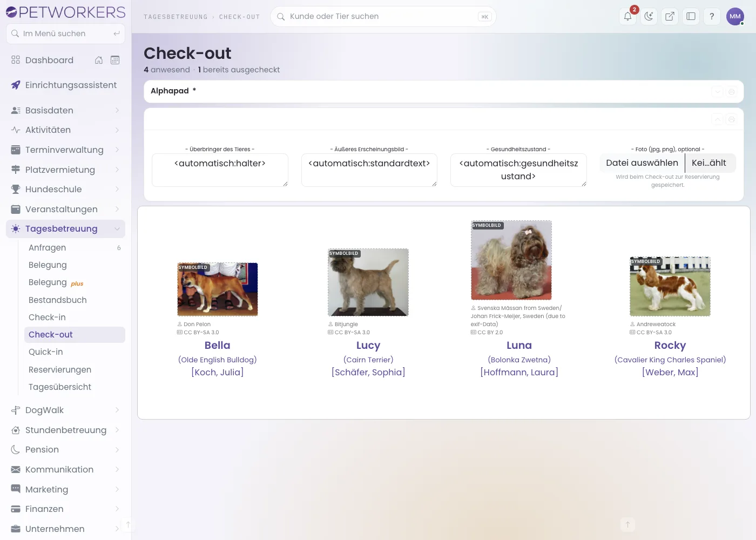
Task: Edit the Äußeres Erscheinungsbild textarea
Action: pyautogui.click(x=369, y=170)
